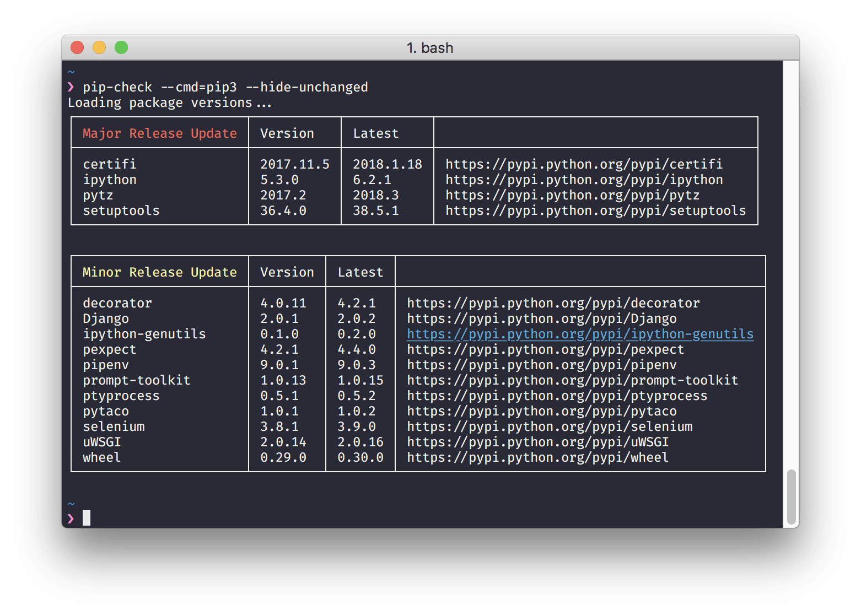Viewport: 861px width, 616px height.
Task: Open the pypi decorator link
Action: pyautogui.click(x=553, y=302)
